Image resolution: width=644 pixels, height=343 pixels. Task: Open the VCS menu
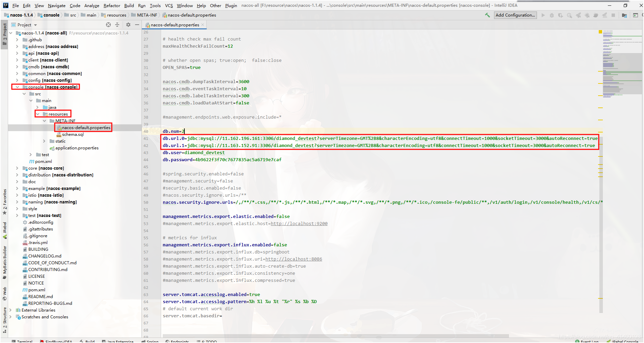coord(169,5)
